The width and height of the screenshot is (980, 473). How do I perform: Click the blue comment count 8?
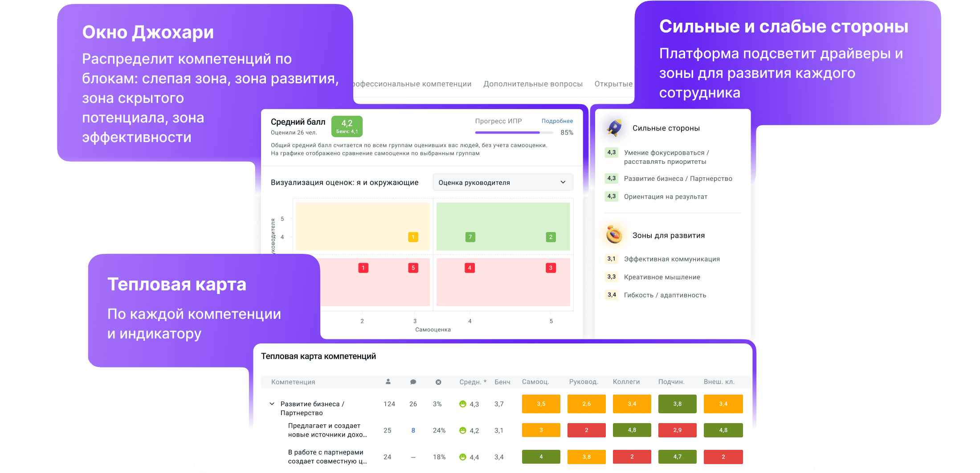point(413,431)
